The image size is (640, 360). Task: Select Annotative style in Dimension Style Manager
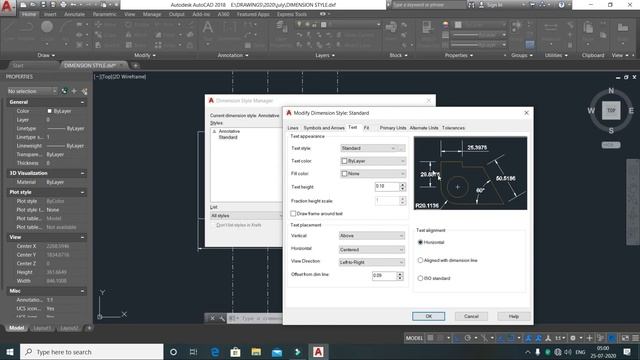229,131
